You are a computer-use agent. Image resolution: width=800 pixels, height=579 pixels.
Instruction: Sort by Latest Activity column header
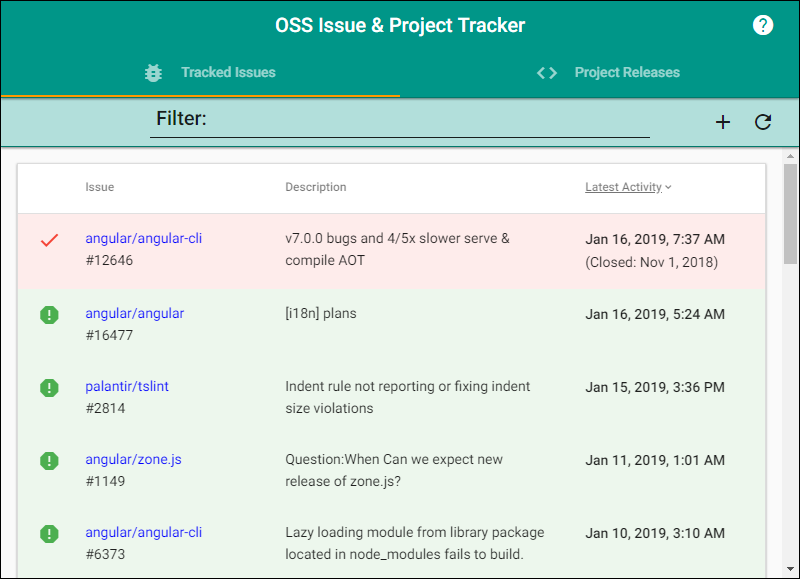[x=623, y=187]
